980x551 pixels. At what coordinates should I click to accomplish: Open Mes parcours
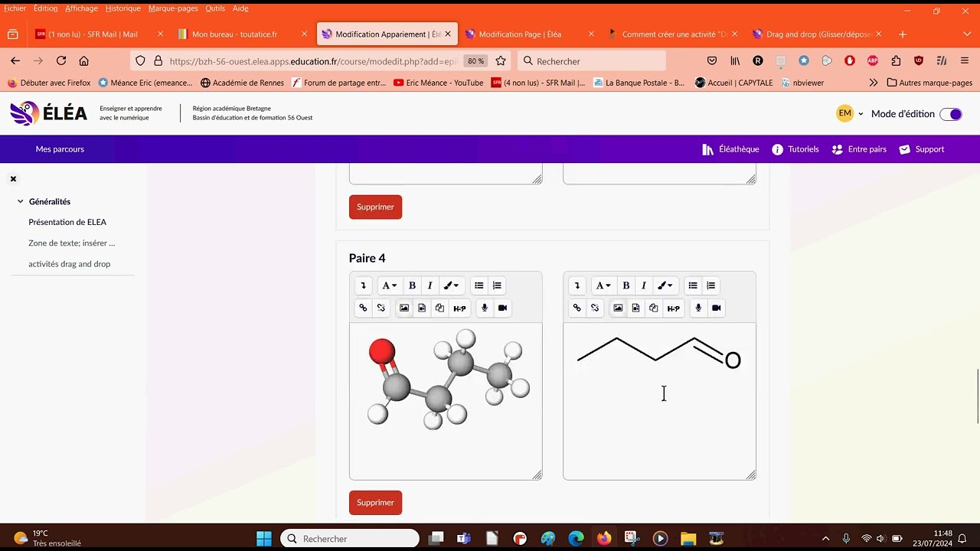60,149
